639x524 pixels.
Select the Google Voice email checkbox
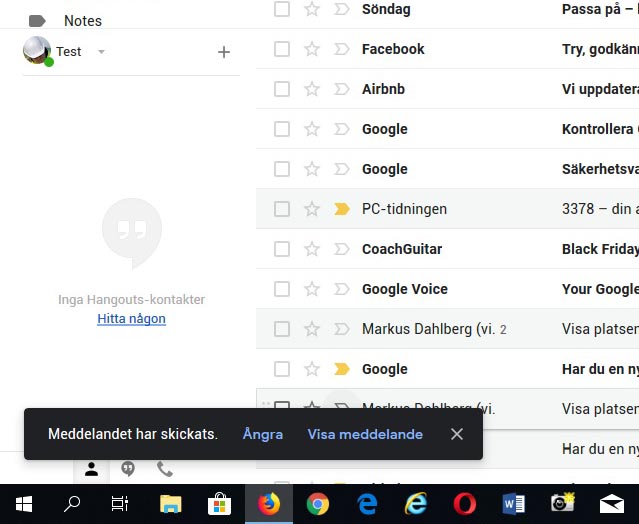point(282,289)
